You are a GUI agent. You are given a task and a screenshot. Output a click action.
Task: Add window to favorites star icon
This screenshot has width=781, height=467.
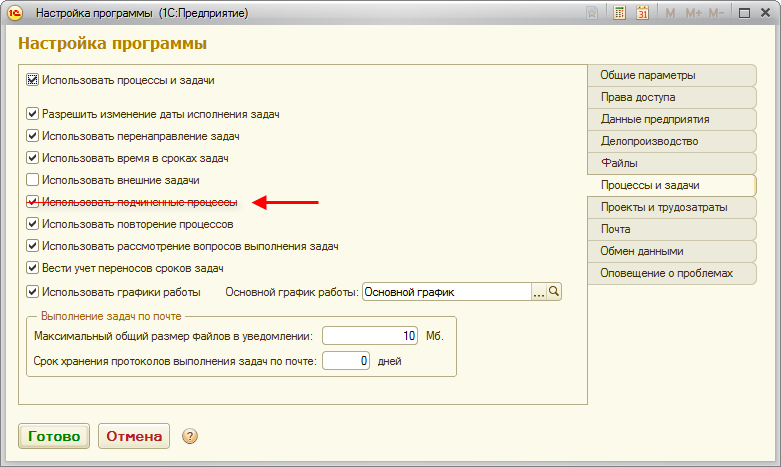(x=591, y=13)
